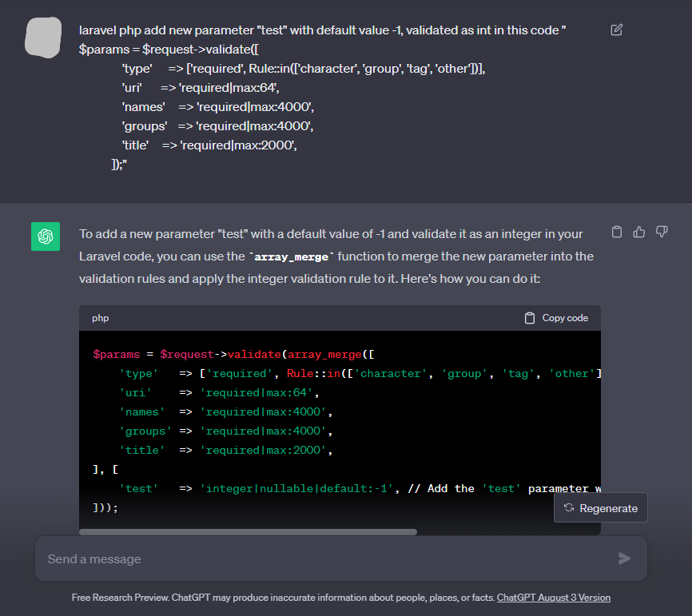The image size is (692, 616).
Task: Click the Regenerate button
Action: pyautogui.click(x=600, y=508)
